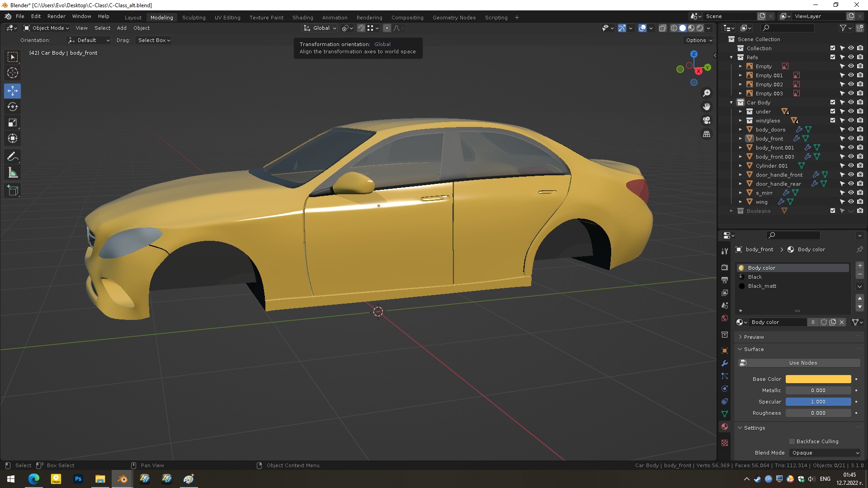
Task: Choose the Add Cube tool
Action: (x=13, y=191)
